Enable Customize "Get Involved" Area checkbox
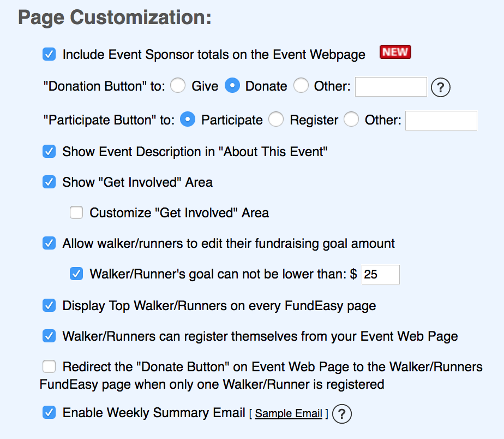504x439 pixels. (76, 213)
